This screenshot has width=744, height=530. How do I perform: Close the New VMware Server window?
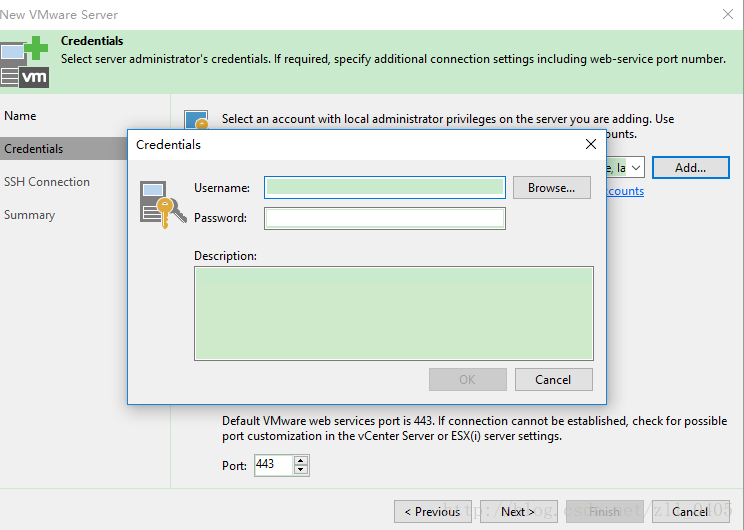point(728,14)
